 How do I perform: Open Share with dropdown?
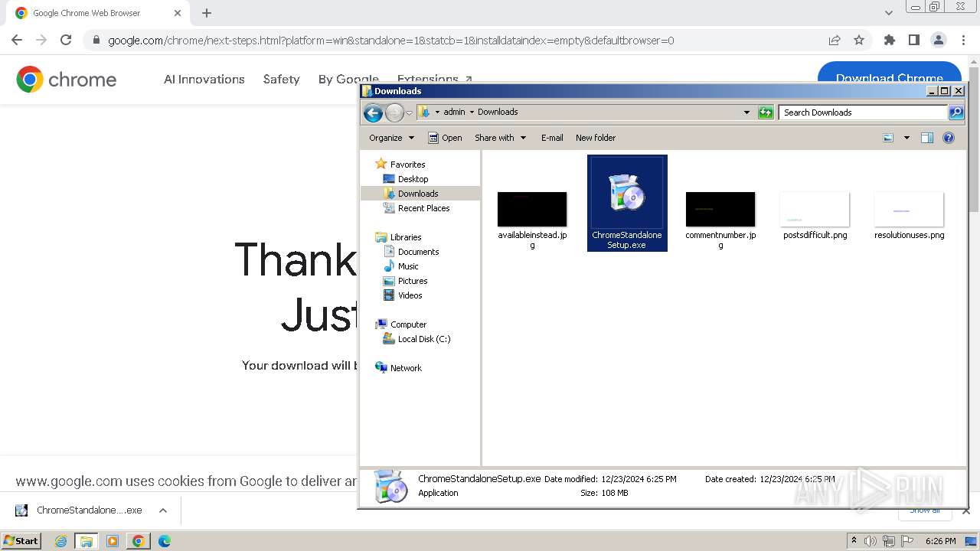click(501, 138)
